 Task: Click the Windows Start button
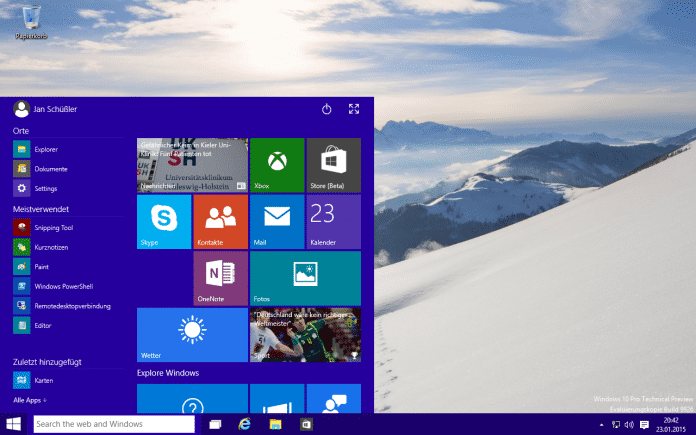click(x=15, y=425)
